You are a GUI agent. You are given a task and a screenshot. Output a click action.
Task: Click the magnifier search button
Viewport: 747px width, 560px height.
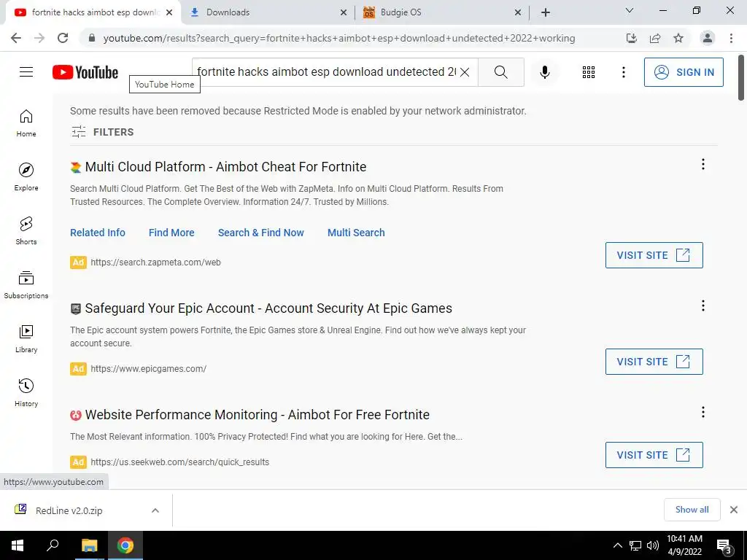(500, 72)
